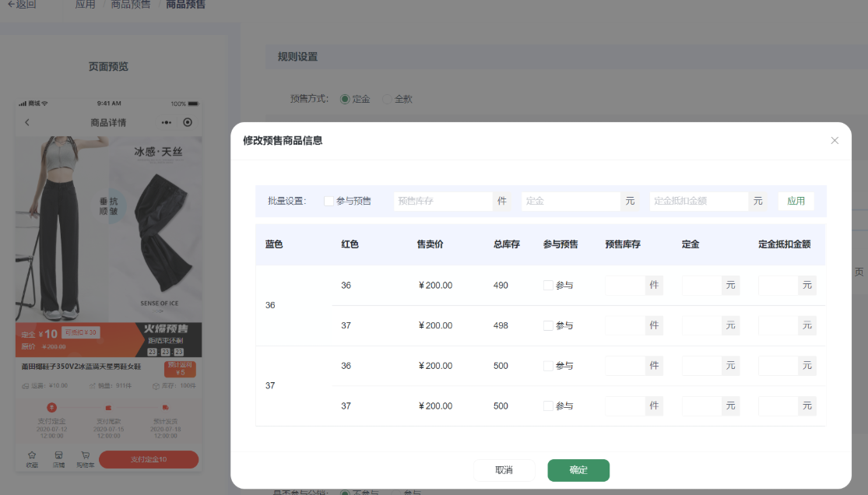868x495 pixels.
Task: Check 参与 for the row with stock 498
Action: point(548,325)
